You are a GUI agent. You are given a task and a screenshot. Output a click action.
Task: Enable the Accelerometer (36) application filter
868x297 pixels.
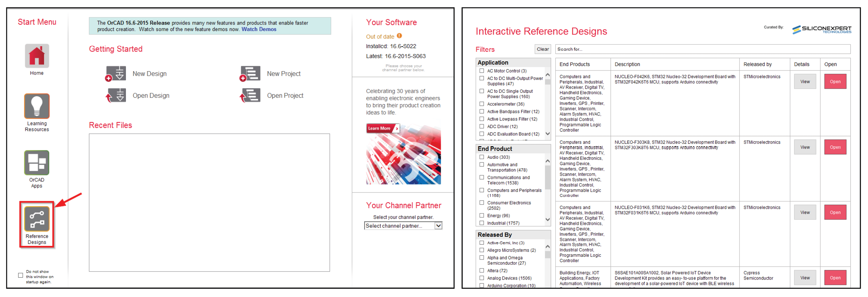(482, 104)
